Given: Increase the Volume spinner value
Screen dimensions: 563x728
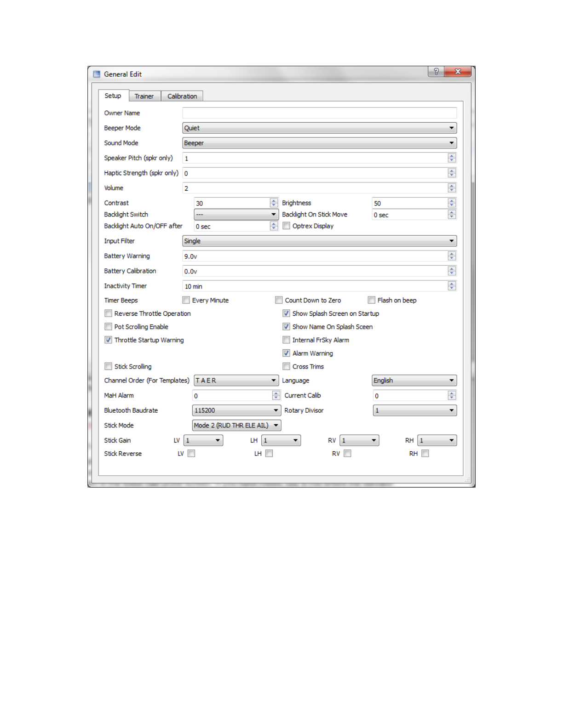Looking at the screenshot, I should [x=452, y=186].
